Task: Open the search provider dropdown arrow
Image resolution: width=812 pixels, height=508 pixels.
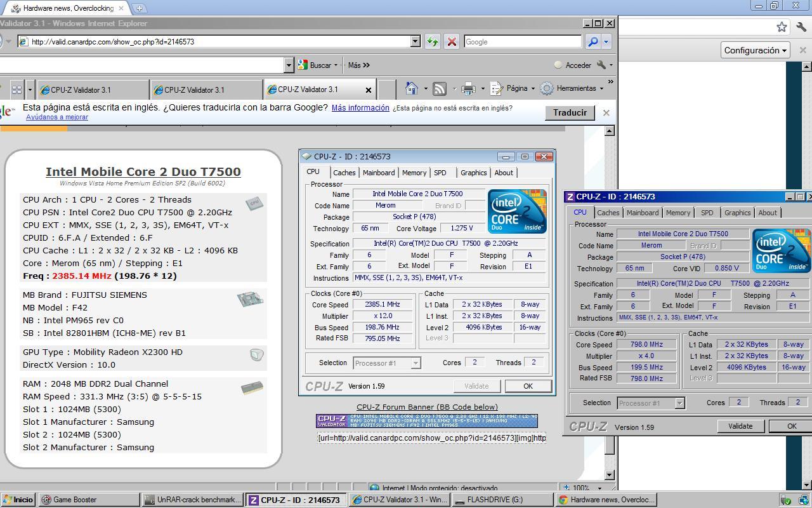Action: [x=606, y=41]
